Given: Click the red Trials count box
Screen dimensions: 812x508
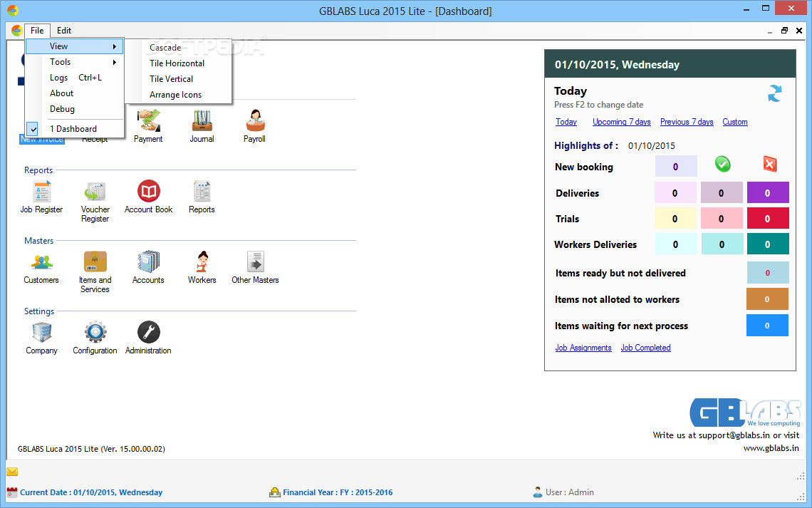Looking at the screenshot, I should click(x=768, y=219).
